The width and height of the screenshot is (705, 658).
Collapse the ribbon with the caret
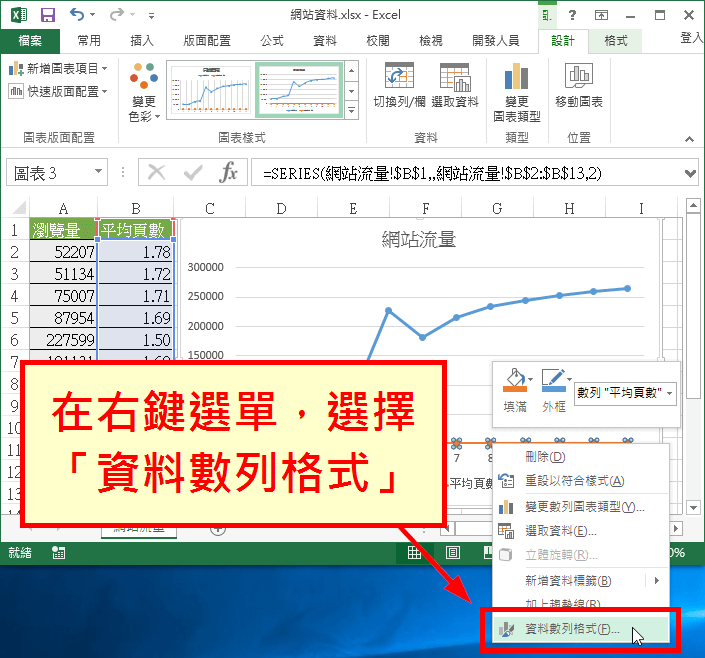[689, 139]
